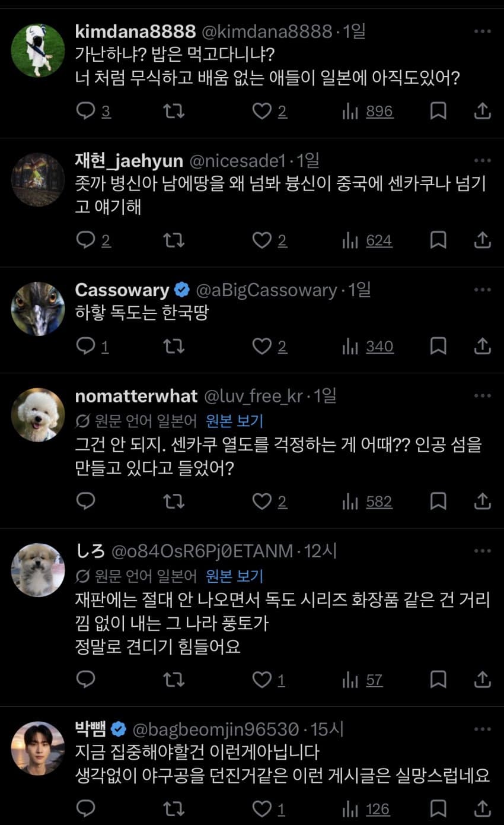View analytics showing 896 views
504x825 pixels.
click(x=368, y=111)
